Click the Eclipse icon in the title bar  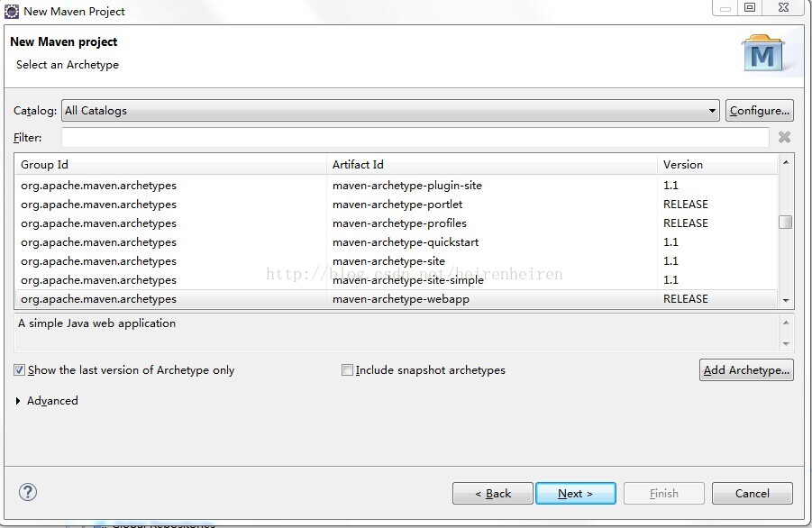tap(12, 11)
